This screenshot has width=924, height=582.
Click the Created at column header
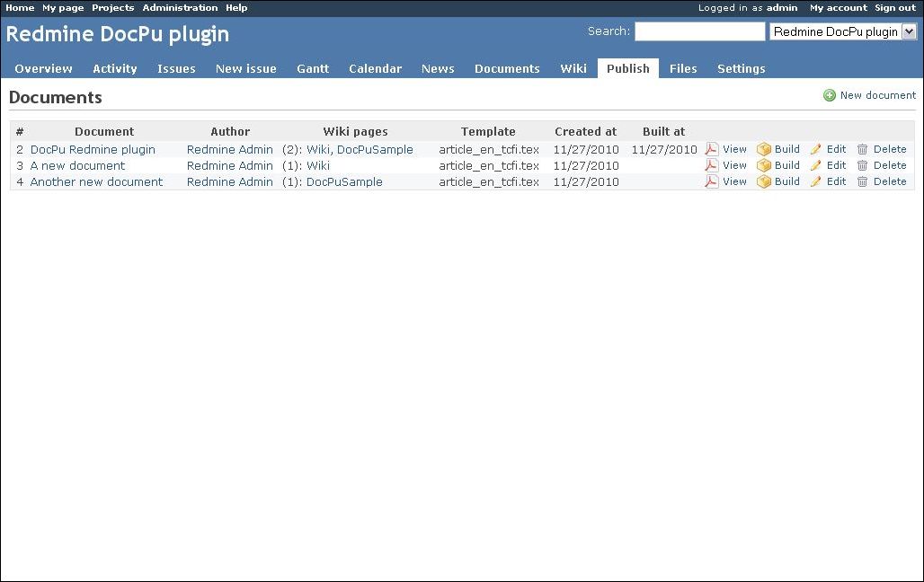click(586, 131)
